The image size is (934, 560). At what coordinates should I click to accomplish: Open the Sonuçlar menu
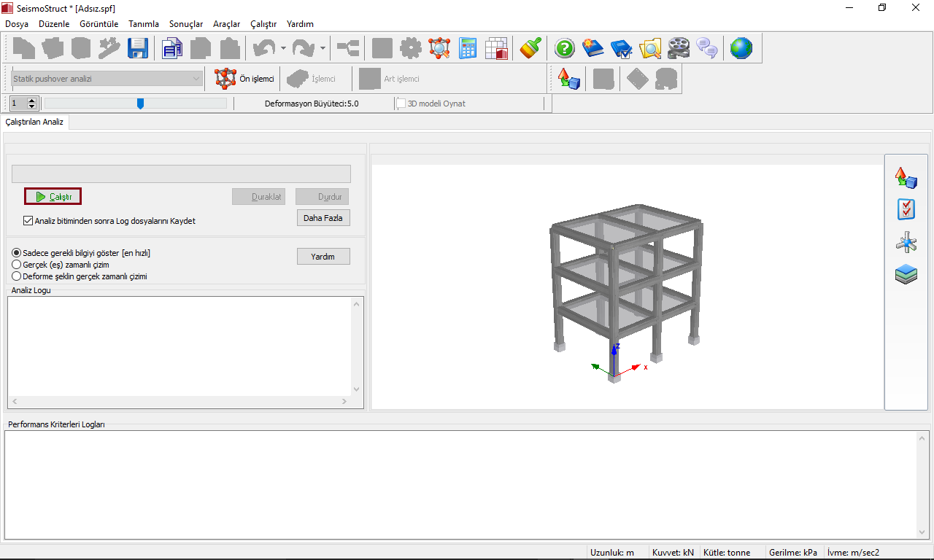coord(186,24)
